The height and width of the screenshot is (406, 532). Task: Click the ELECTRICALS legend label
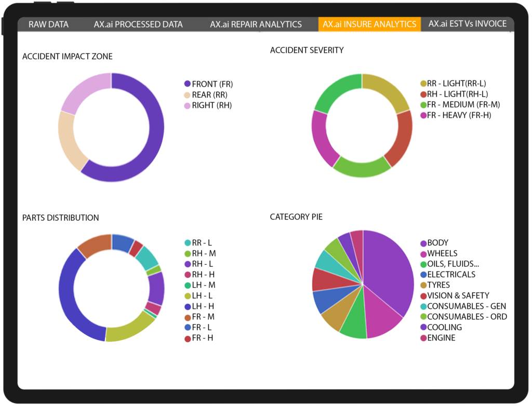pos(451,275)
